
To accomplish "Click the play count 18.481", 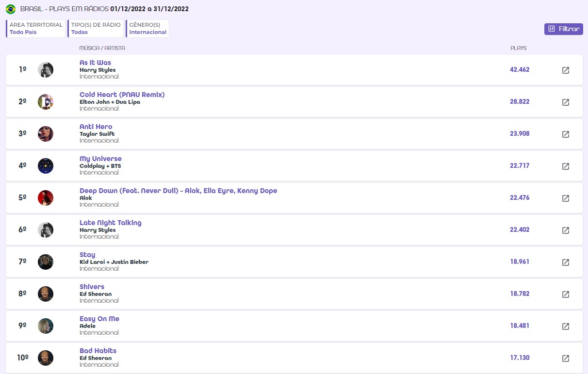I will point(520,326).
